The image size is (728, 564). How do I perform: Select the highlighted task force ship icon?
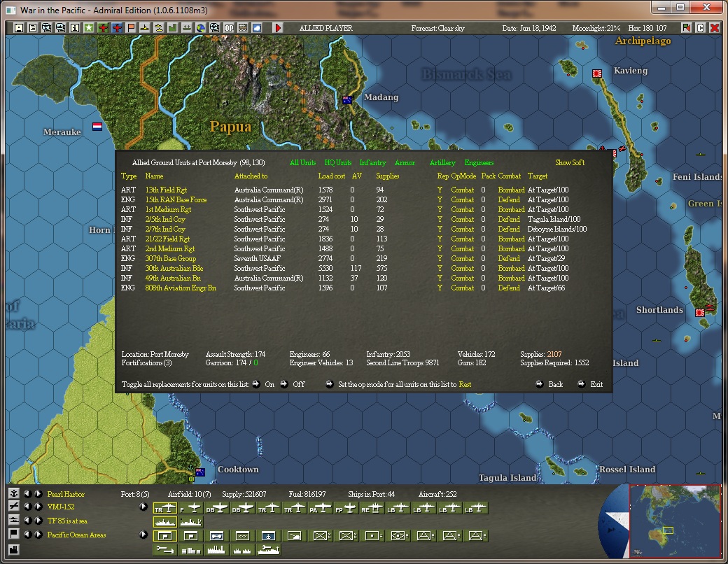165,522
